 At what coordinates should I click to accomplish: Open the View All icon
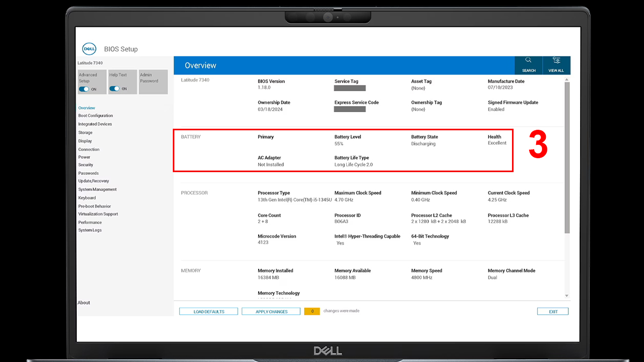pyautogui.click(x=557, y=60)
